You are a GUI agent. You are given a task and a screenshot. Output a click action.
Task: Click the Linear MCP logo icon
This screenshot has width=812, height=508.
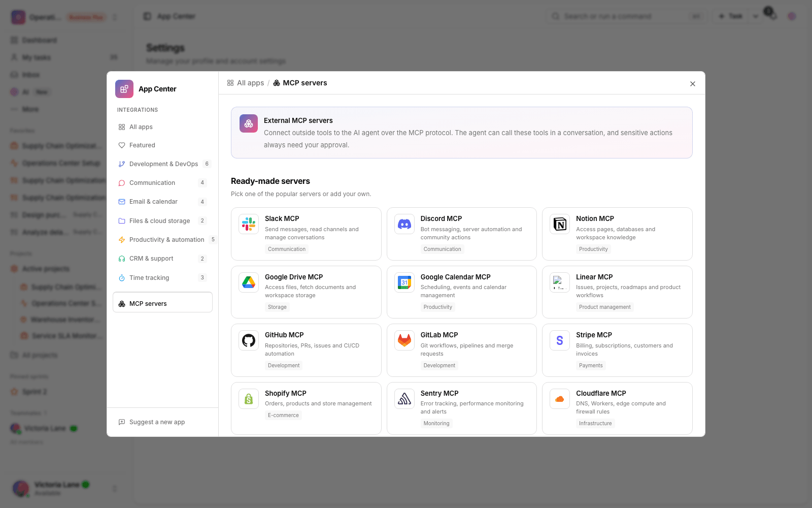coord(560,282)
